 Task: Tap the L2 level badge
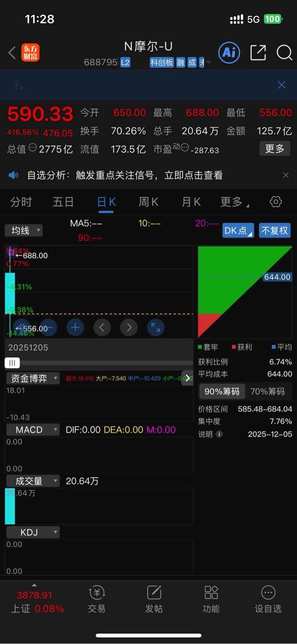coord(125,62)
